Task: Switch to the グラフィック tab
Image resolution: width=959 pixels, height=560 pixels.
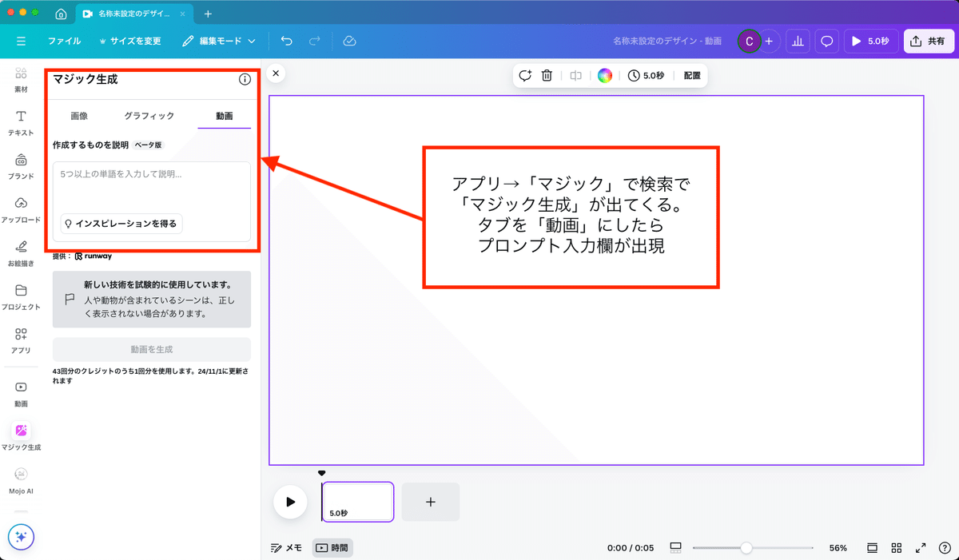Action: [149, 116]
